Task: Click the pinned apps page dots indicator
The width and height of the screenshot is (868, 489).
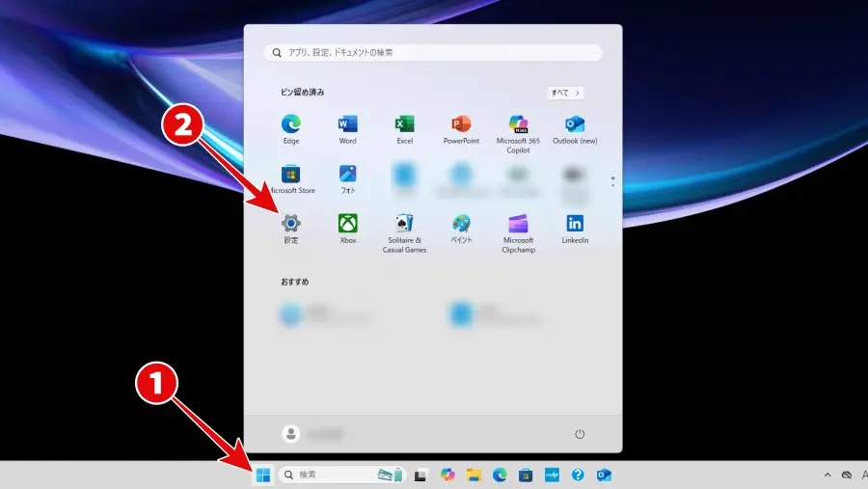Action: (x=612, y=181)
